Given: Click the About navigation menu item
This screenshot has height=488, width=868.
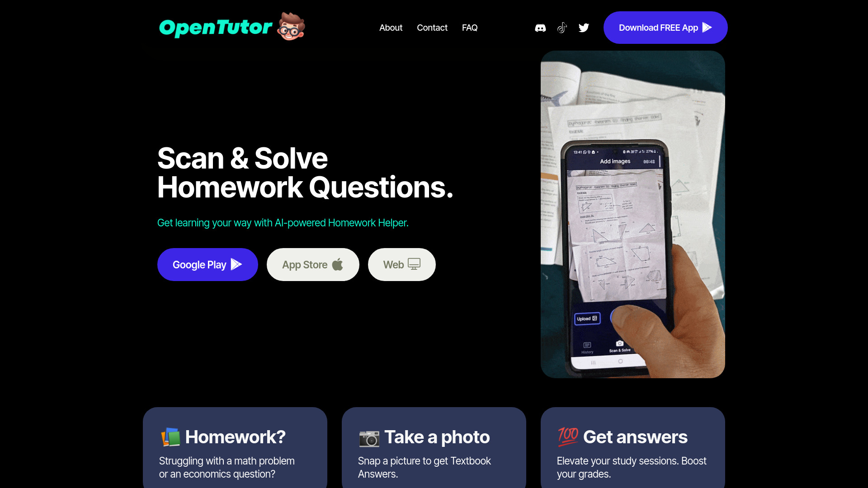Looking at the screenshot, I should [391, 28].
